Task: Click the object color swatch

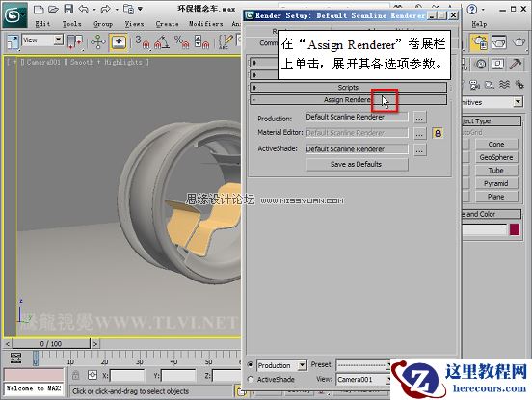Action: pos(515,229)
